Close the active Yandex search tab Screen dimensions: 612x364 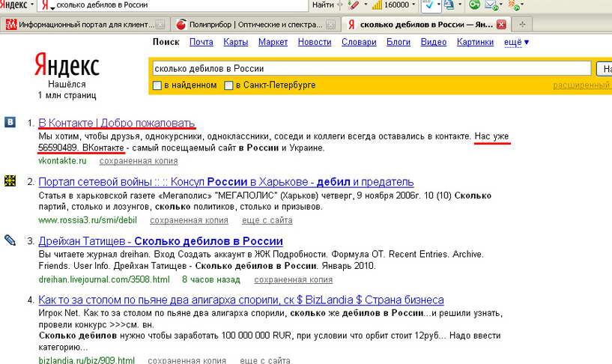pos(501,25)
